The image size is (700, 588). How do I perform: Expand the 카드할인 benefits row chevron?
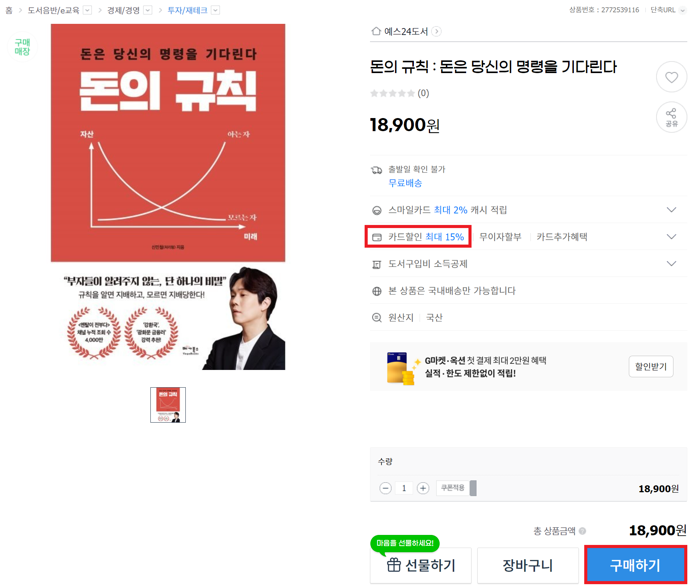[x=671, y=237]
